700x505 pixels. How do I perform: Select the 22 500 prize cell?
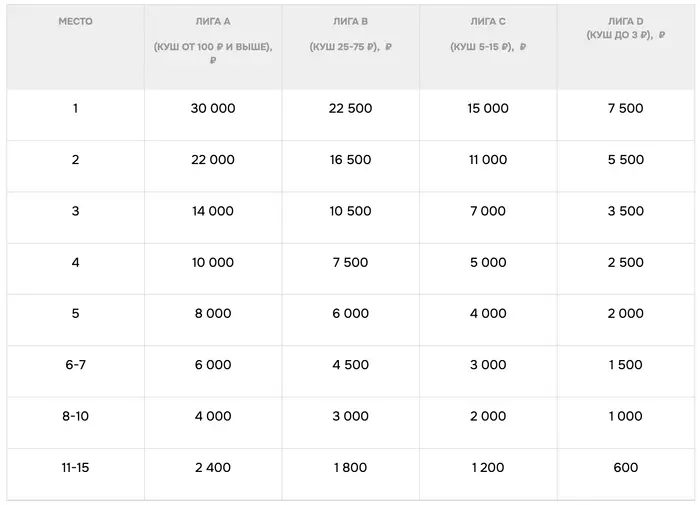(x=350, y=108)
